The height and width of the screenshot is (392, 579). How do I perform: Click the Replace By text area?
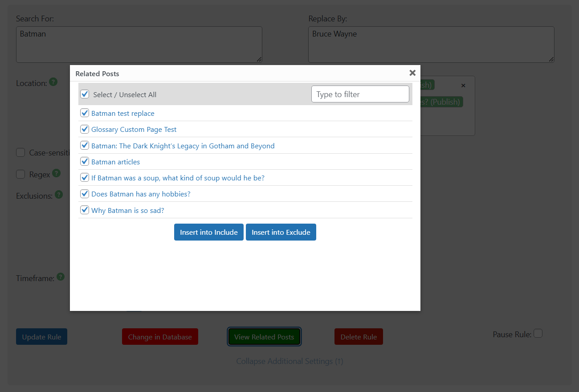[431, 45]
